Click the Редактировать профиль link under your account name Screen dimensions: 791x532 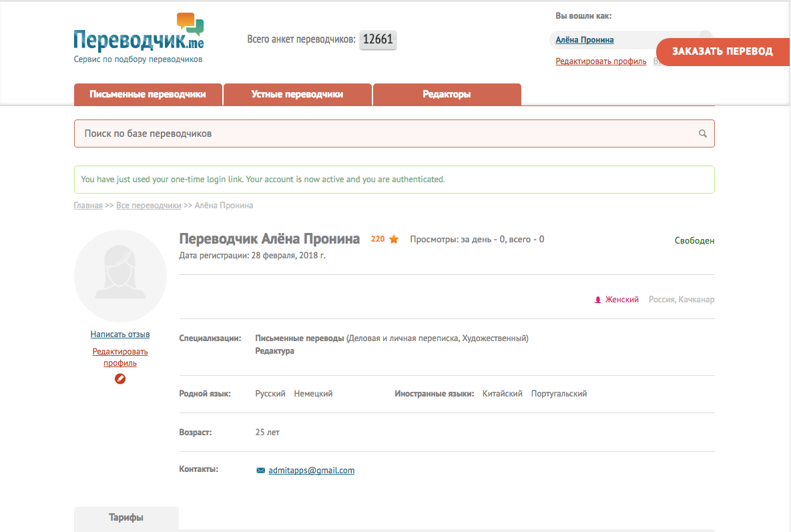point(601,61)
